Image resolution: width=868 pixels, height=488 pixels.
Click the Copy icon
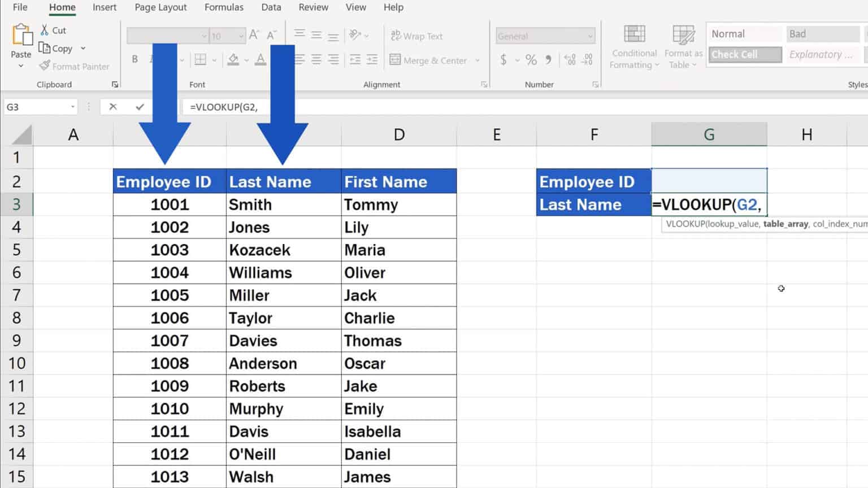pos(44,48)
